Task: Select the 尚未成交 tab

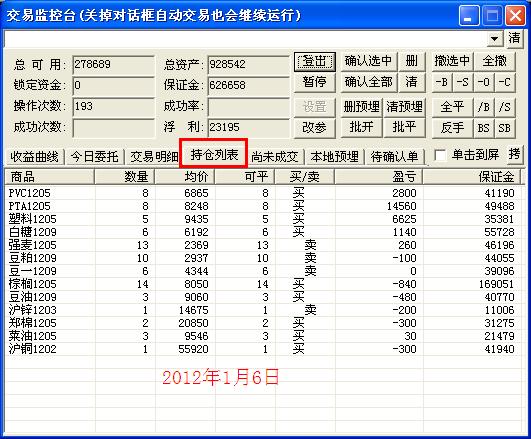Action: (275, 157)
